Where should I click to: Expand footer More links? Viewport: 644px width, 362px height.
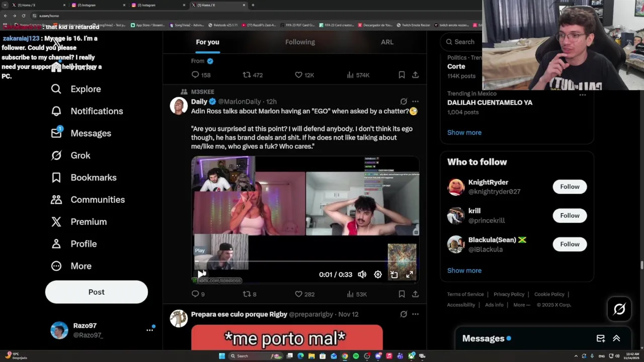521,305
